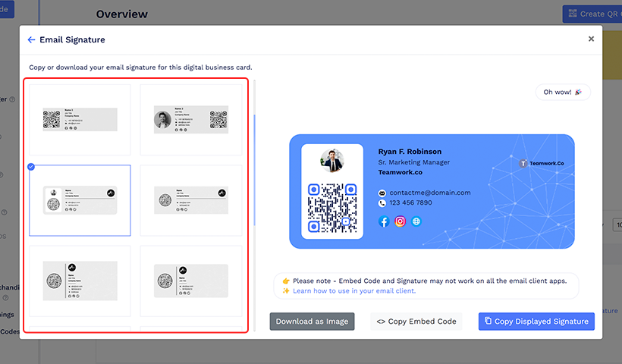Screen dimensions: 622x364
Task: Click the Sr. Marketing Manager title text
Action: [413, 162]
